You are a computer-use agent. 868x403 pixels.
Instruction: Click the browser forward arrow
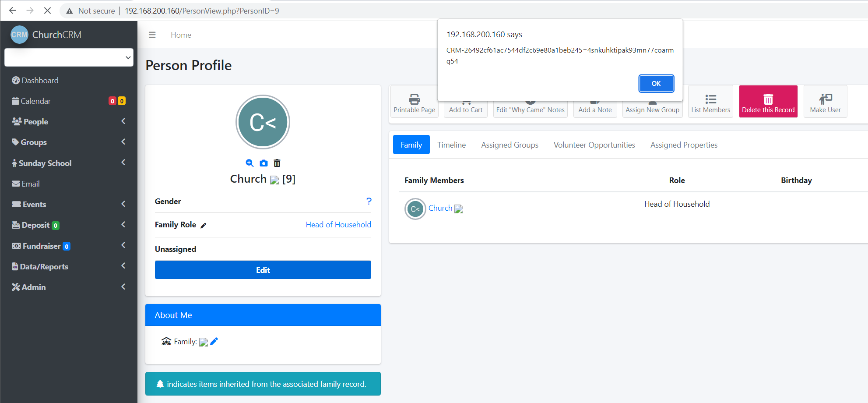point(30,11)
